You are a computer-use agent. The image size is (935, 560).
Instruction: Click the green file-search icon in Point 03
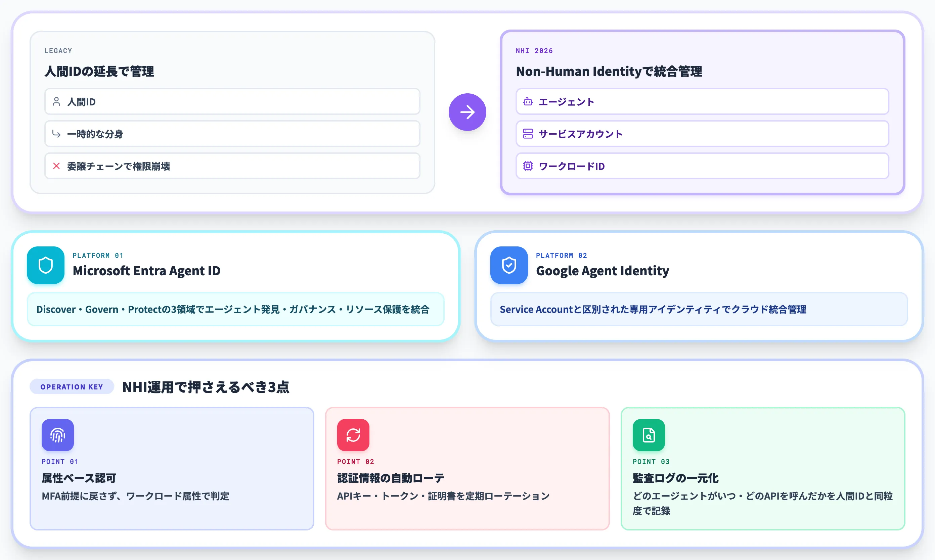[x=649, y=435]
